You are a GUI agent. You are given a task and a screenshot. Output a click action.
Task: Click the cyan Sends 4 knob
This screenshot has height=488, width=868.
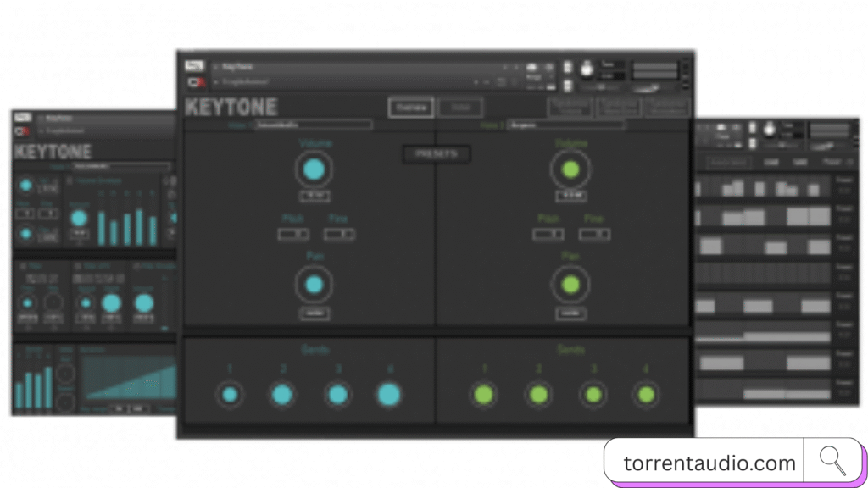(388, 394)
